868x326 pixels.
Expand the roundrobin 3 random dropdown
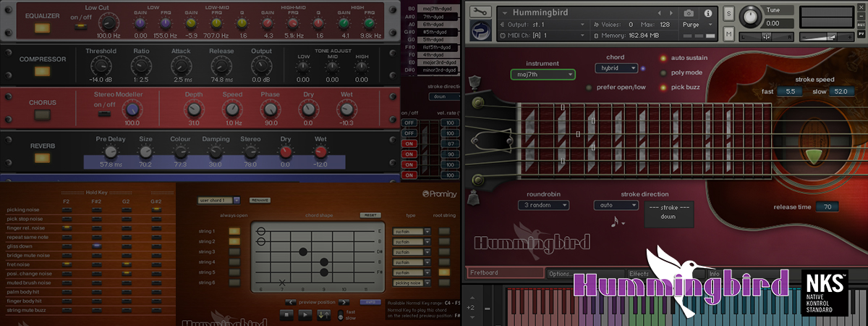[x=543, y=206]
